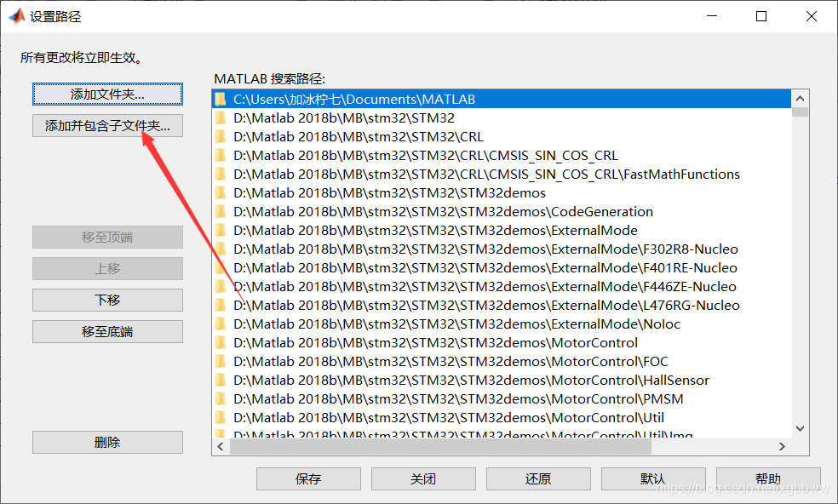The width and height of the screenshot is (838, 504).
Task: Select path ending in MotorControl\Util
Action: (x=502, y=417)
